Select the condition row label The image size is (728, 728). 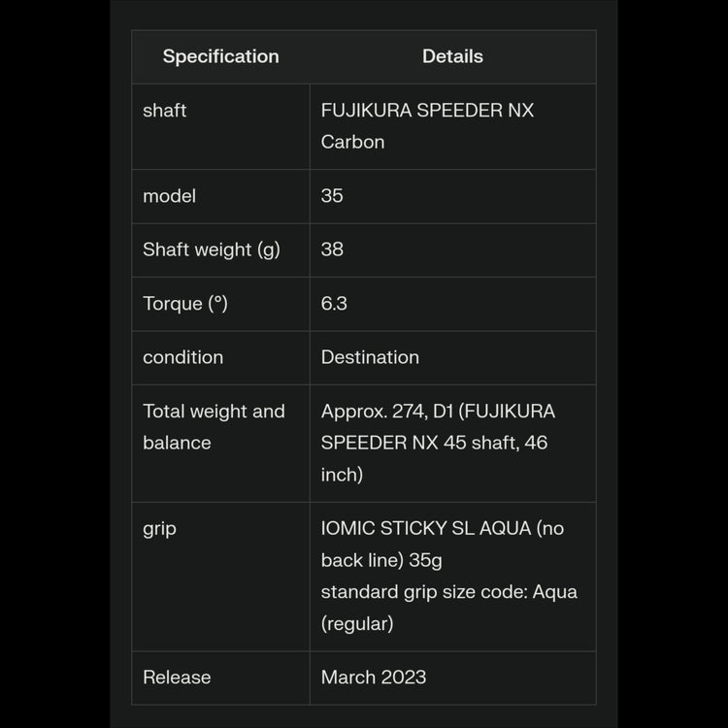pos(182,357)
